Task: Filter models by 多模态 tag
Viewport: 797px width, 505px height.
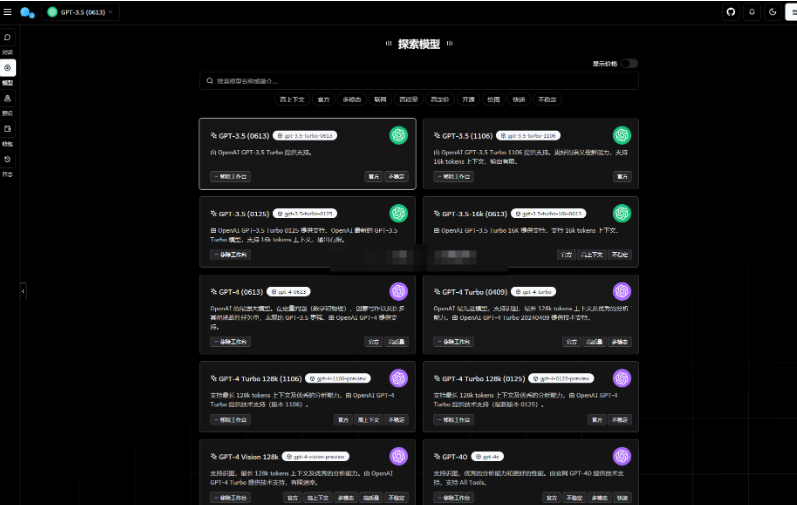Action: pyautogui.click(x=352, y=100)
